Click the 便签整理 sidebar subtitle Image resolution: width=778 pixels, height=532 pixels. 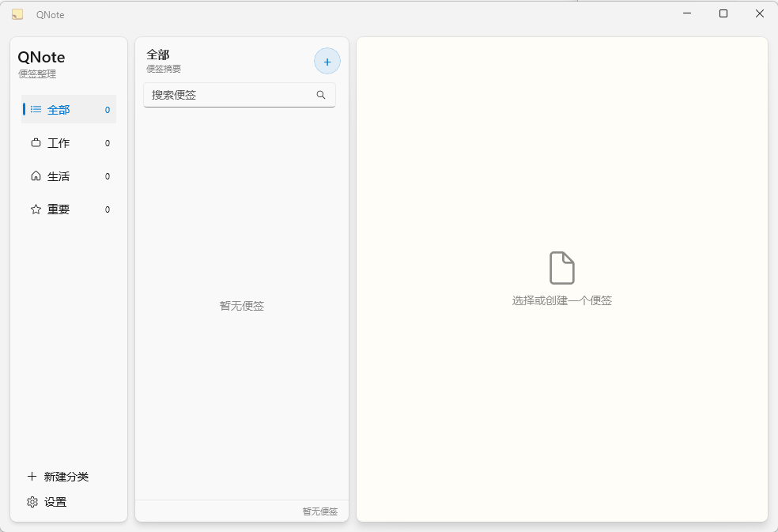tap(37, 74)
